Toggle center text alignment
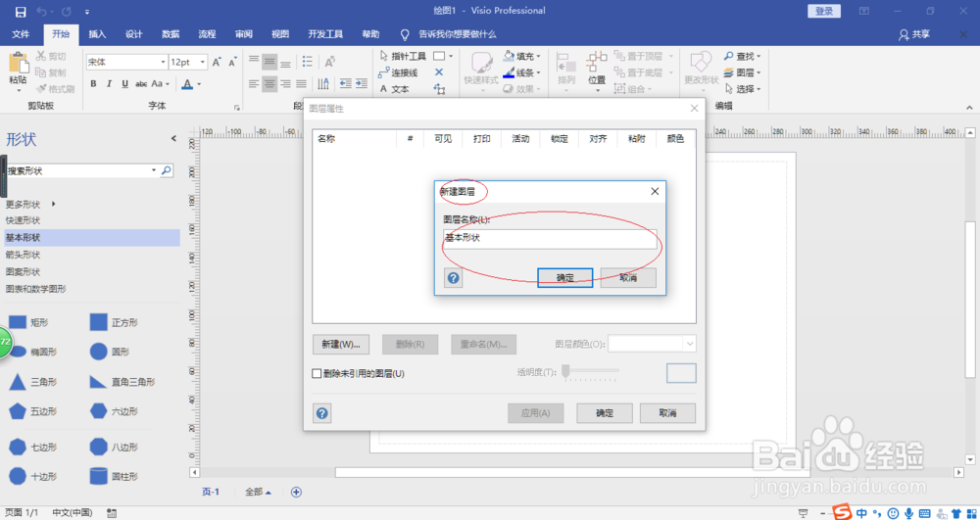Screen dimensions: 980x520 click(269, 83)
